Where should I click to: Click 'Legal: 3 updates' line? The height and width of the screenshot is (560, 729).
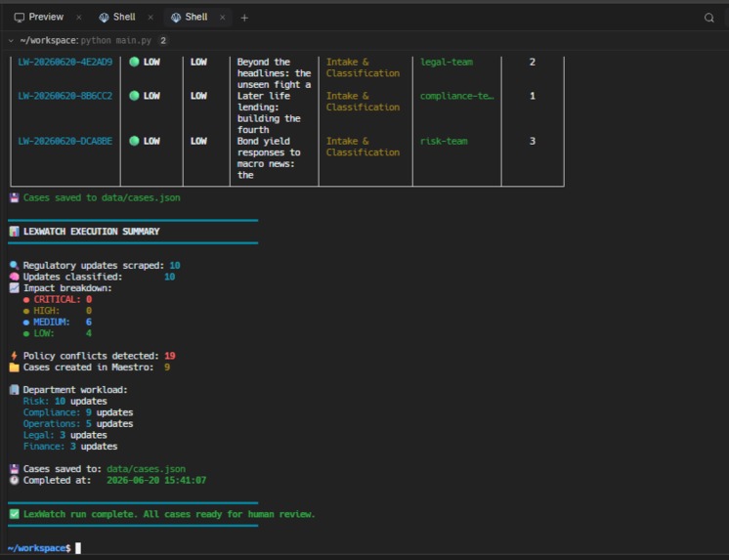pyautogui.click(x=65, y=435)
